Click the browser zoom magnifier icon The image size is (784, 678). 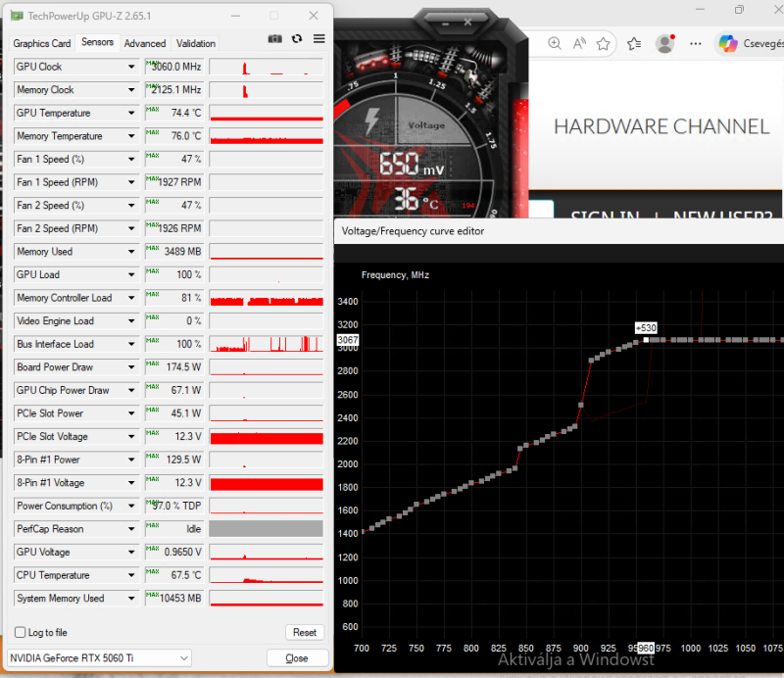[555, 43]
